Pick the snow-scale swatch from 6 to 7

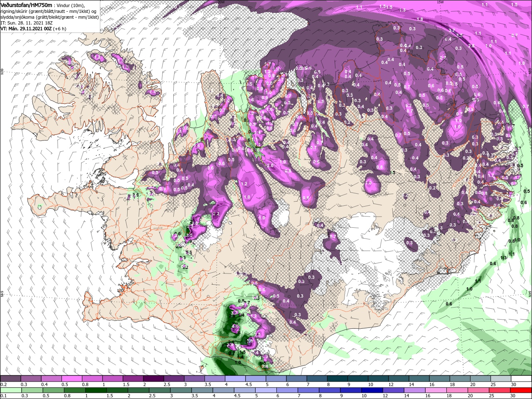pyautogui.click(x=296, y=379)
